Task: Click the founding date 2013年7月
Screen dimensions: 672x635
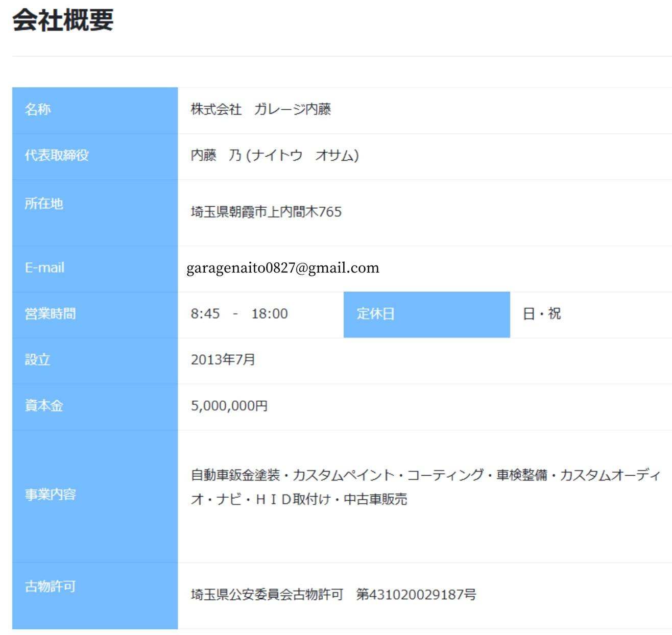Action: point(223,359)
